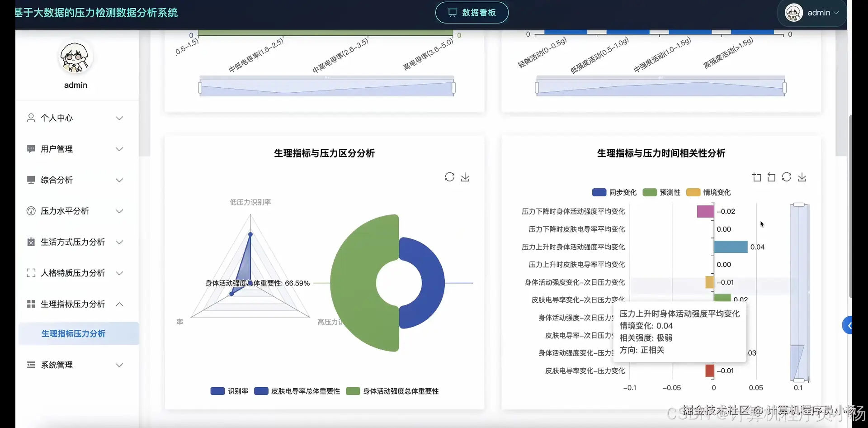
Task: Click the 压力下降时身体活动强度平均变化 axis label
Action: tap(573, 211)
